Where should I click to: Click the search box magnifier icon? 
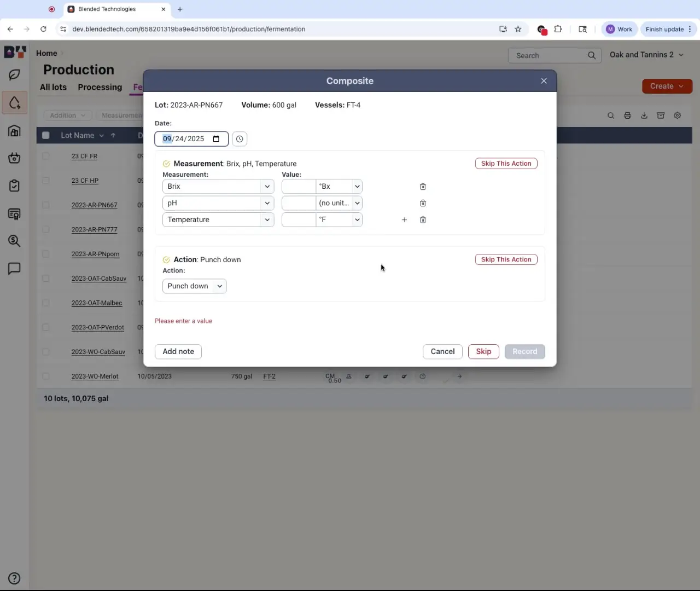592,55
